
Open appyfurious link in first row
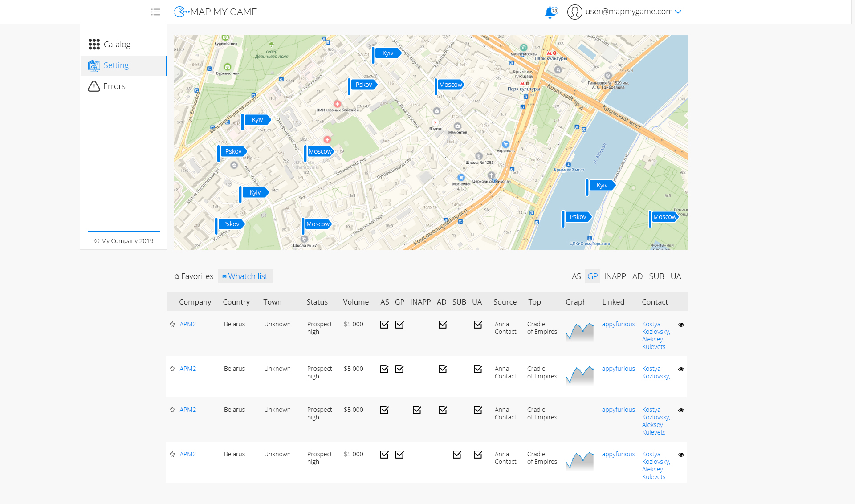click(618, 324)
